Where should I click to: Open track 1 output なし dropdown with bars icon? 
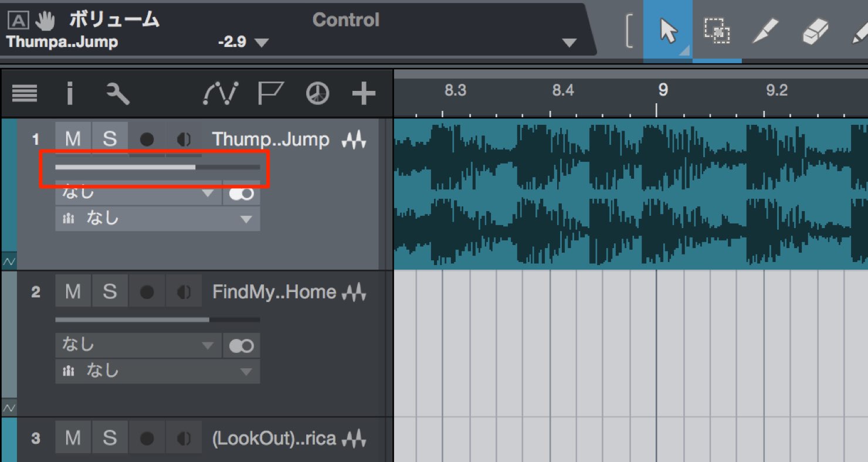click(158, 219)
